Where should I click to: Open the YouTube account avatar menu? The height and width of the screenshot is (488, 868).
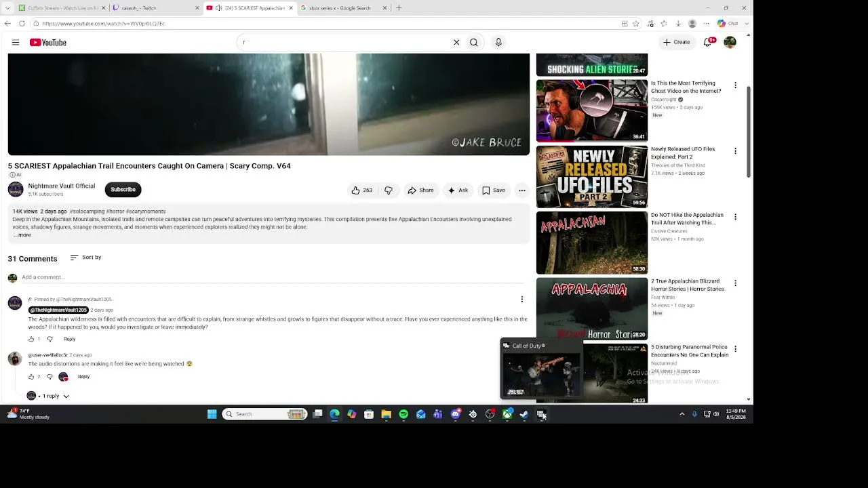(730, 42)
